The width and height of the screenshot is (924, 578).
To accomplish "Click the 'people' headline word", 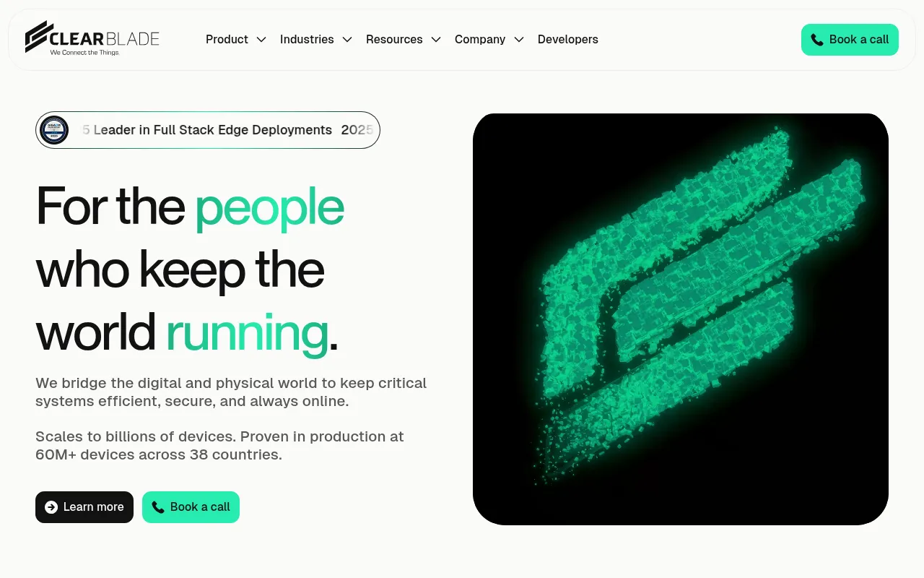I will [269, 207].
